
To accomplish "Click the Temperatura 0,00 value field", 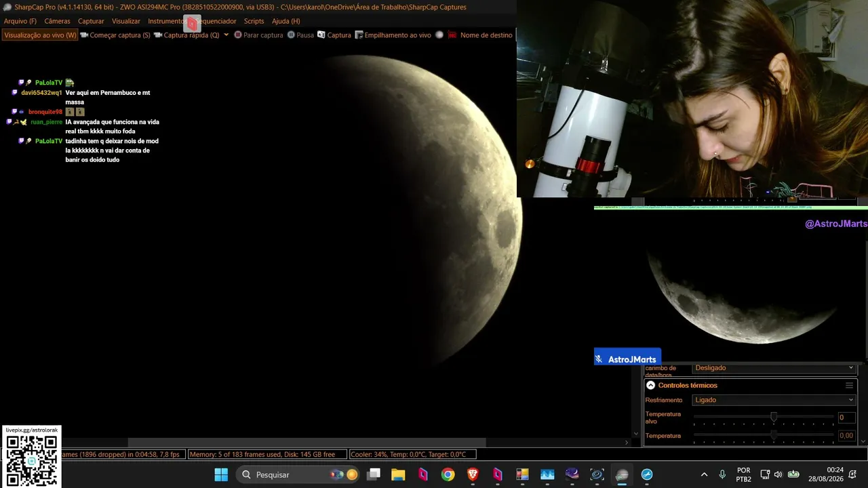I will [x=846, y=436].
